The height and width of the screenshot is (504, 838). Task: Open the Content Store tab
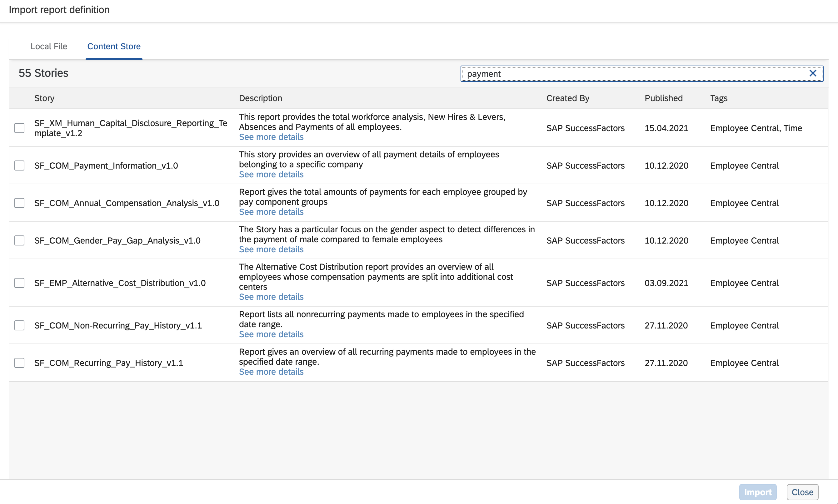coord(114,46)
